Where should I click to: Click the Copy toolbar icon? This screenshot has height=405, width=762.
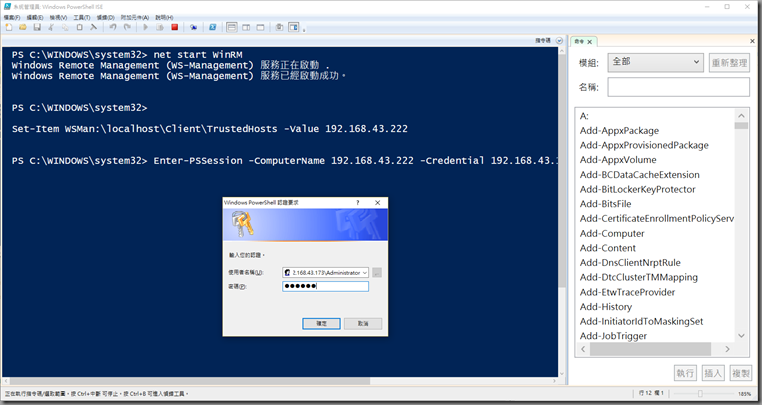pos(65,27)
